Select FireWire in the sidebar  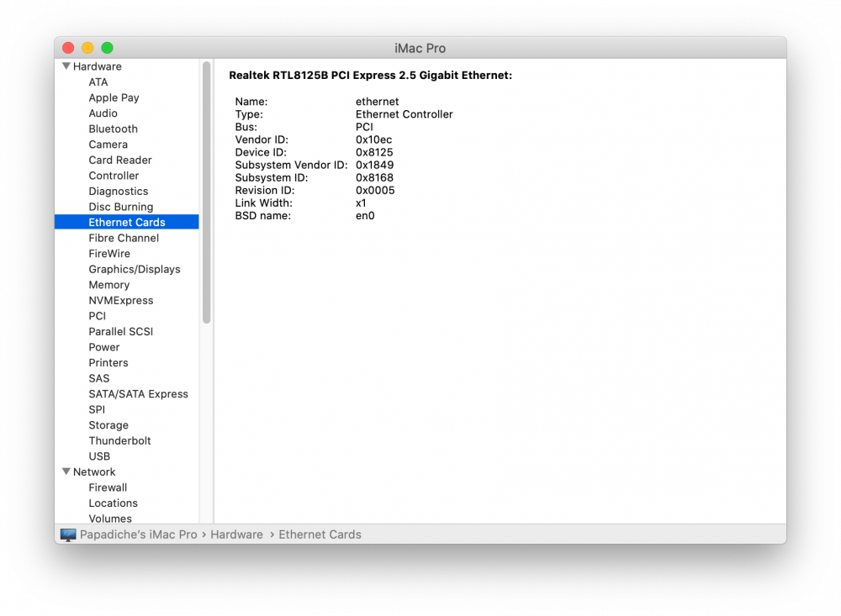(x=109, y=253)
